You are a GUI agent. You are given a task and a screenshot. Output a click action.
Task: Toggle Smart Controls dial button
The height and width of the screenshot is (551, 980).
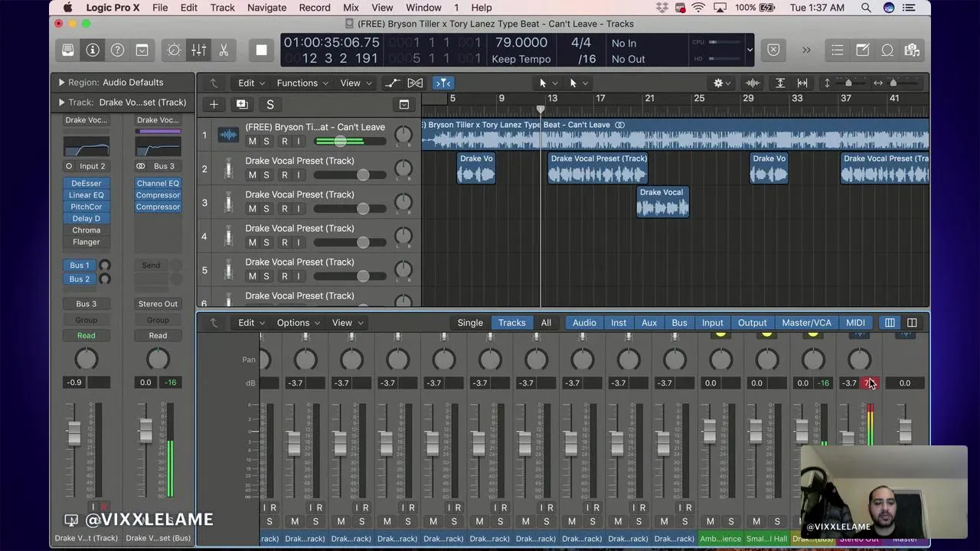(174, 50)
